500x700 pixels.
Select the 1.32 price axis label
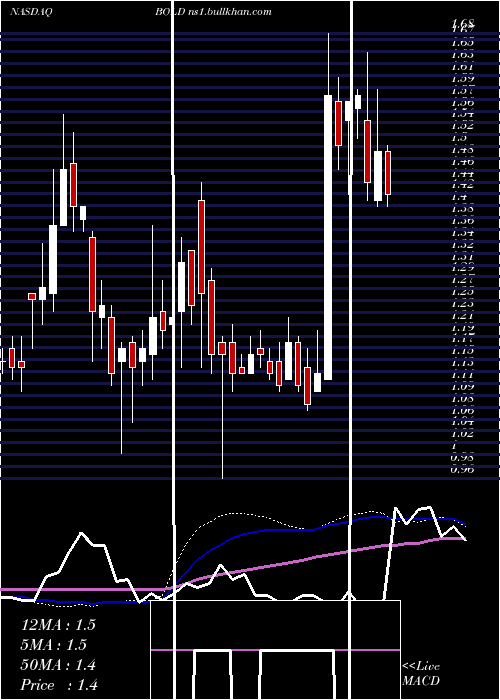(462, 245)
